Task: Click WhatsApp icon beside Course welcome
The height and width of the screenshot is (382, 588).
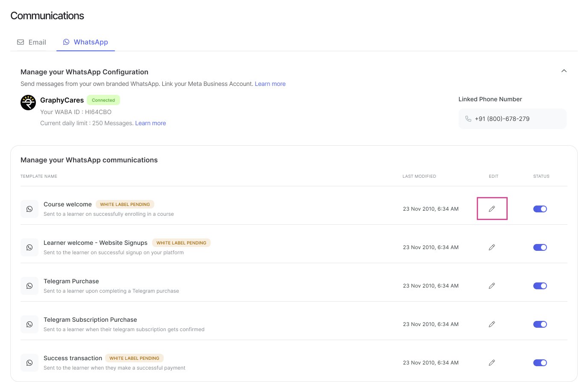Action: click(x=29, y=209)
